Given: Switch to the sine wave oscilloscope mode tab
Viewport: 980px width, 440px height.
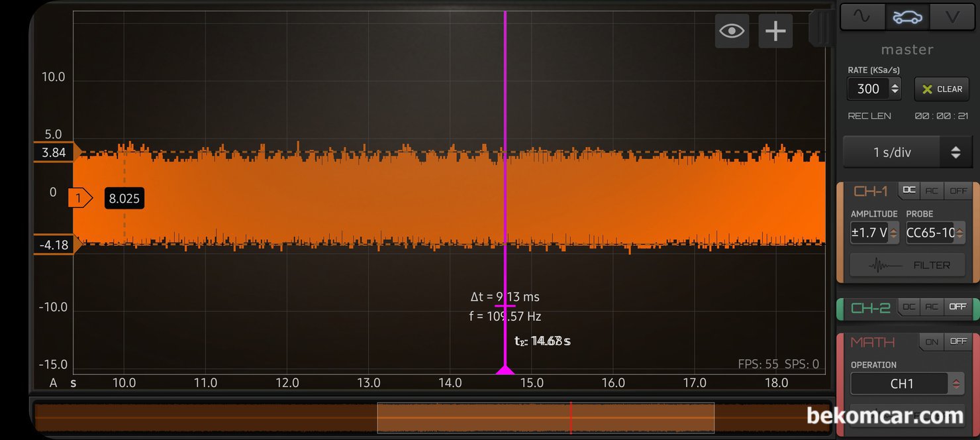Looking at the screenshot, I should pyautogui.click(x=863, y=17).
